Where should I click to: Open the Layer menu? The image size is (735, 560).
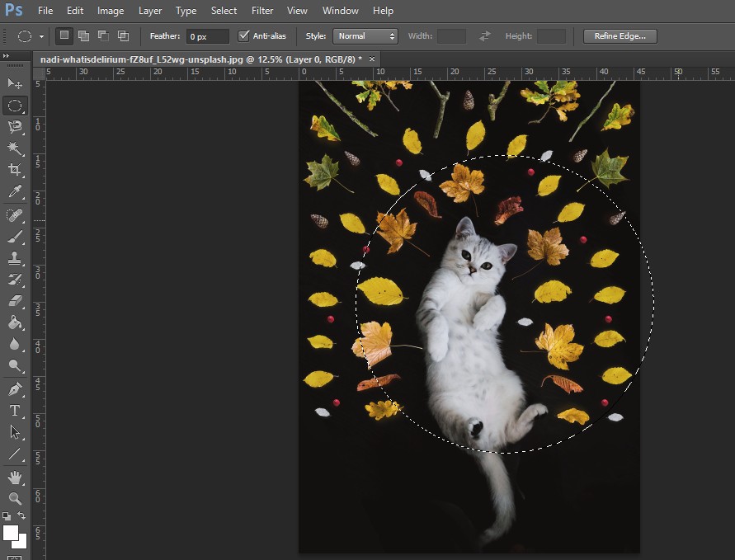pos(150,11)
